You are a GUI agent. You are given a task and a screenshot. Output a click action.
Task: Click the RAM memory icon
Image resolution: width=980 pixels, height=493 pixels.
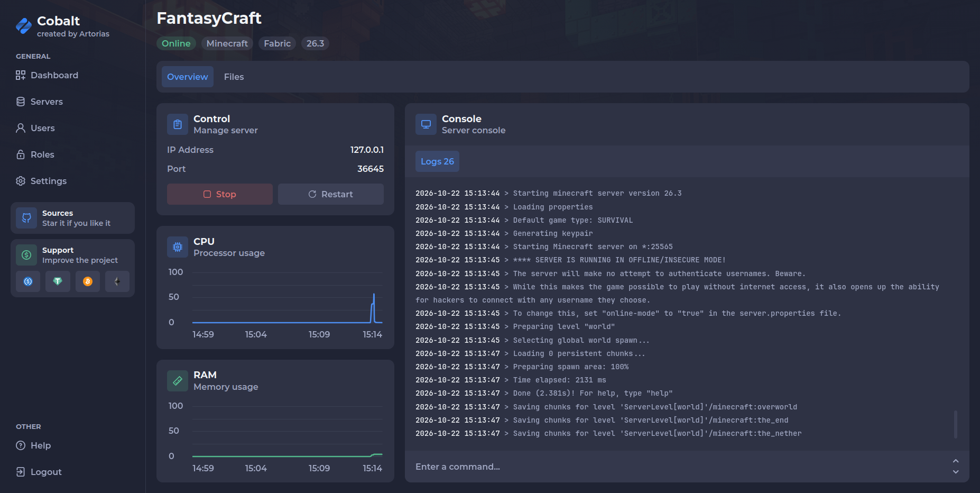[x=178, y=381]
